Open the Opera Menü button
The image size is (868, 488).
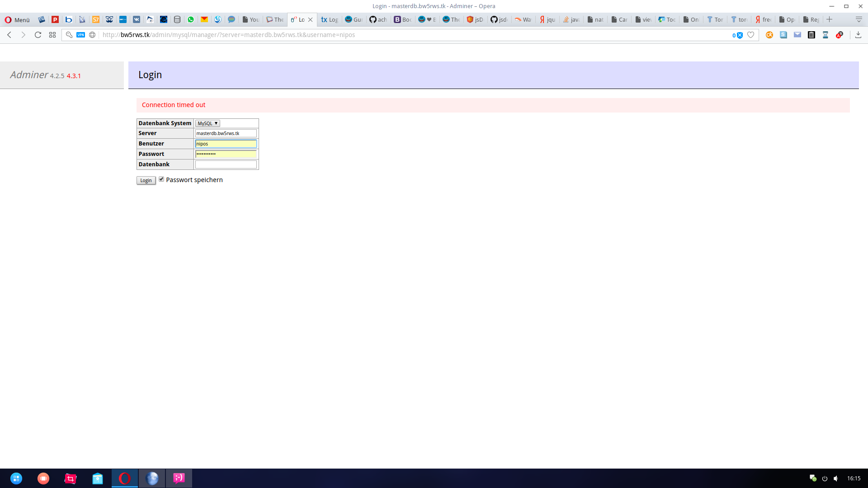(17, 19)
